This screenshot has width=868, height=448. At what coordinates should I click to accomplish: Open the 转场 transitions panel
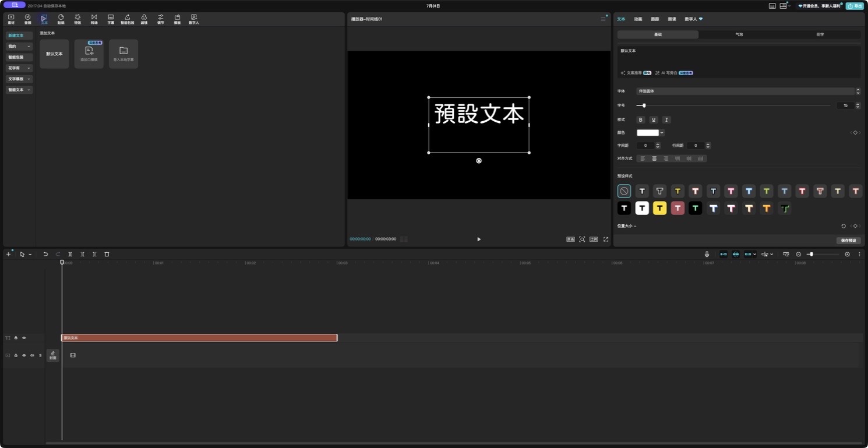pos(94,19)
